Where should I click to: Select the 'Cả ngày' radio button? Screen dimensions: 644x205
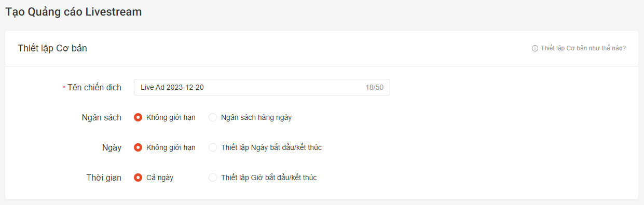pos(138,177)
